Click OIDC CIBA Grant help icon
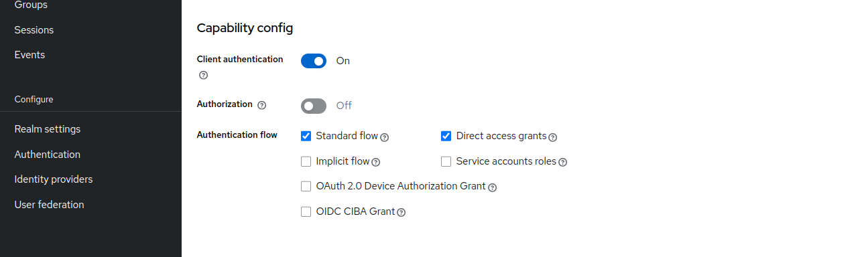The width and height of the screenshot is (868, 257). [401, 212]
